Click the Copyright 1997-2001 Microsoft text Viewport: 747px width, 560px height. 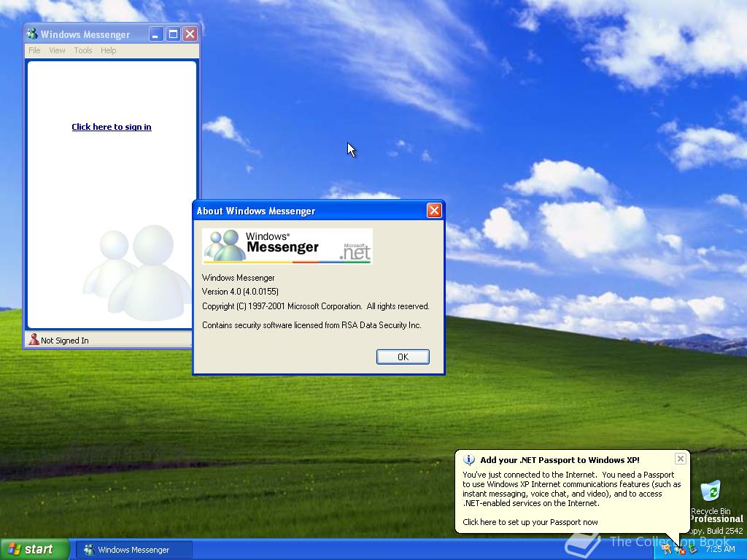click(316, 306)
